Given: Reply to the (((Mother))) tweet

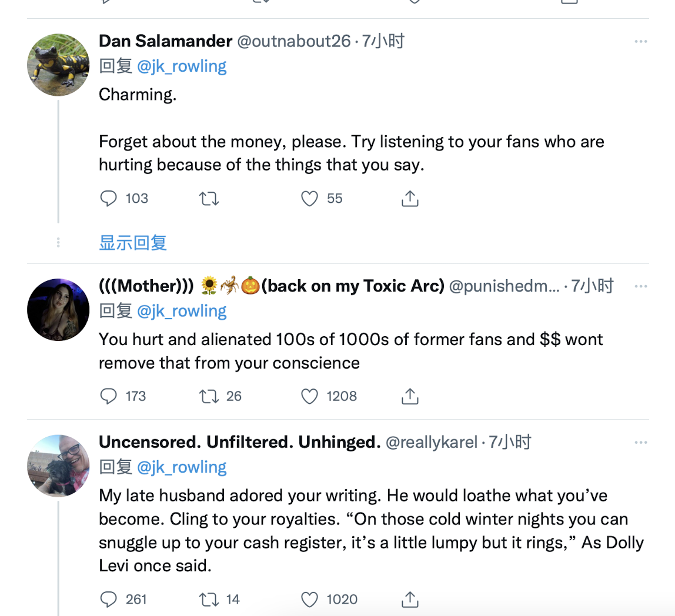Looking at the screenshot, I should point(109,396).
